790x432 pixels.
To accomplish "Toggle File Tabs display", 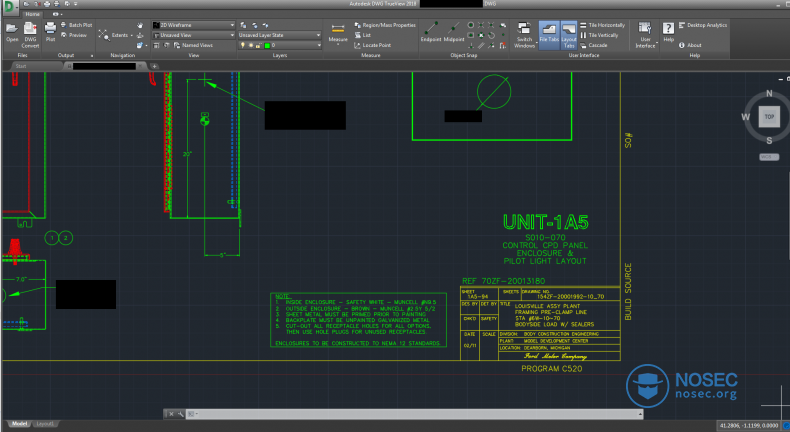I will 549,34.
